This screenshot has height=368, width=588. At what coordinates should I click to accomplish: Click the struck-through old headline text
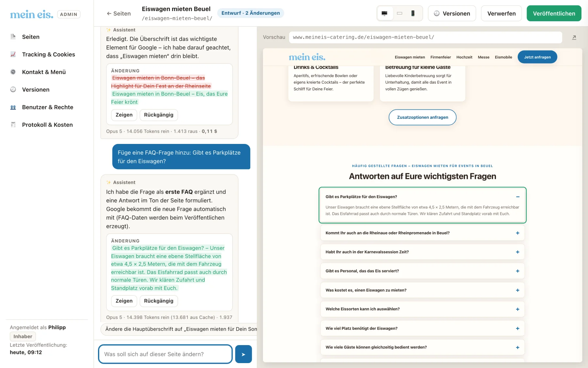click(x=161, y=82)
